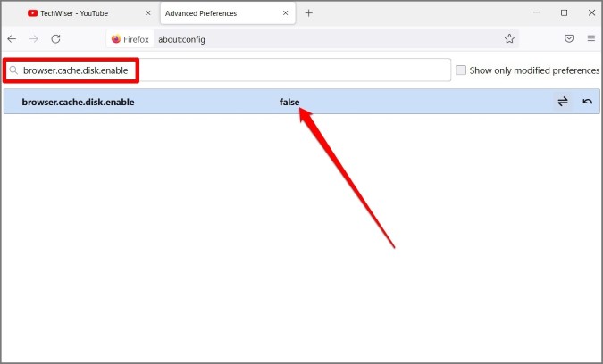The width and height of the screenshot is (603, 364).
Task: Click the forward navigation arrow
Action: pyautogui.click(x=34, y=38)
